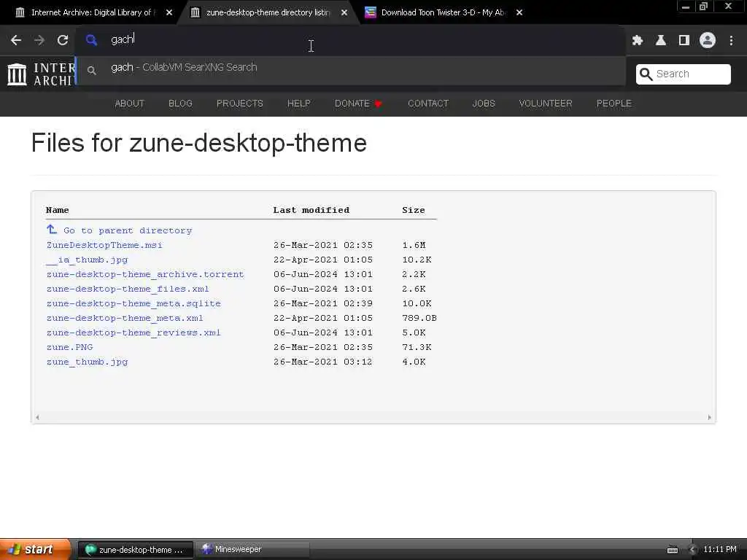Click the right arrow of the listing's horizontal scrollbar

709,418
